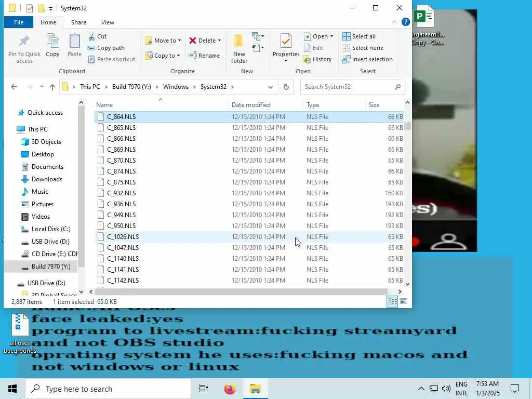532x399 pixels.
Task: Select the file C_1142.NLS
Action: pos(249,280)
